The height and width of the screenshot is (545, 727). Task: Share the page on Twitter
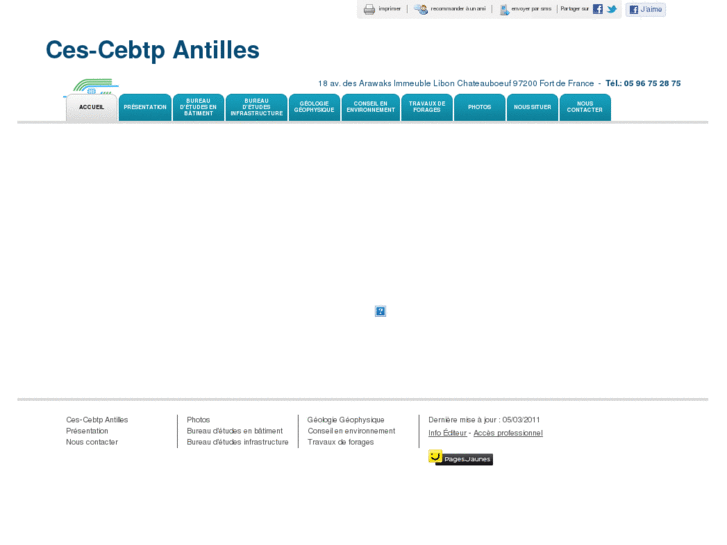(612, 9)
